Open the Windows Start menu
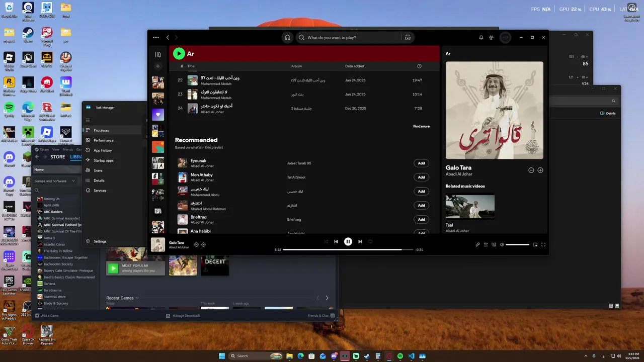The height and width of the screenshot is (362, 644). click(x=222, y=356)
